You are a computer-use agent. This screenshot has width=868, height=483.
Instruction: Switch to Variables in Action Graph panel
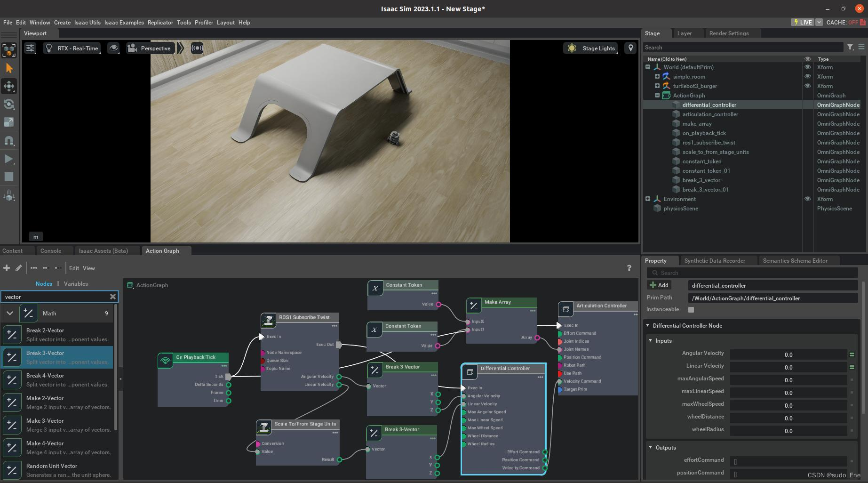(76, 284)
